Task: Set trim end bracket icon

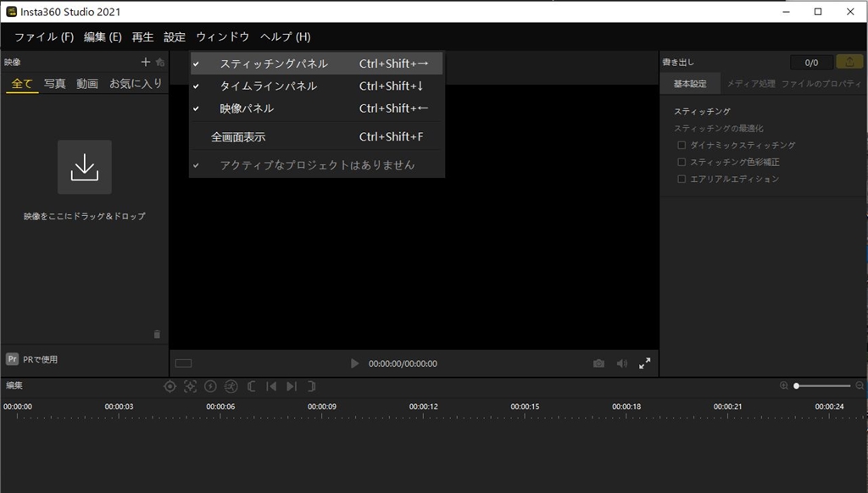Action: coord(312,386)
